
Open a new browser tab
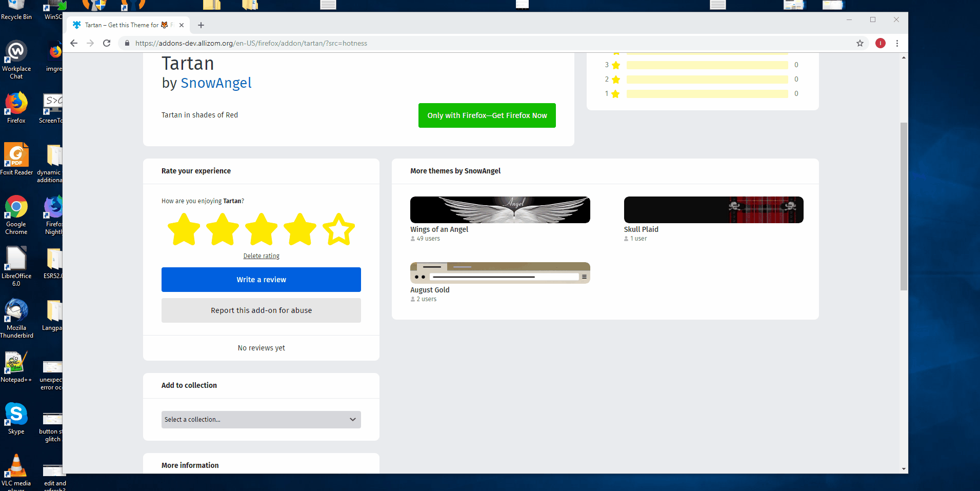(x=201, y=25)
